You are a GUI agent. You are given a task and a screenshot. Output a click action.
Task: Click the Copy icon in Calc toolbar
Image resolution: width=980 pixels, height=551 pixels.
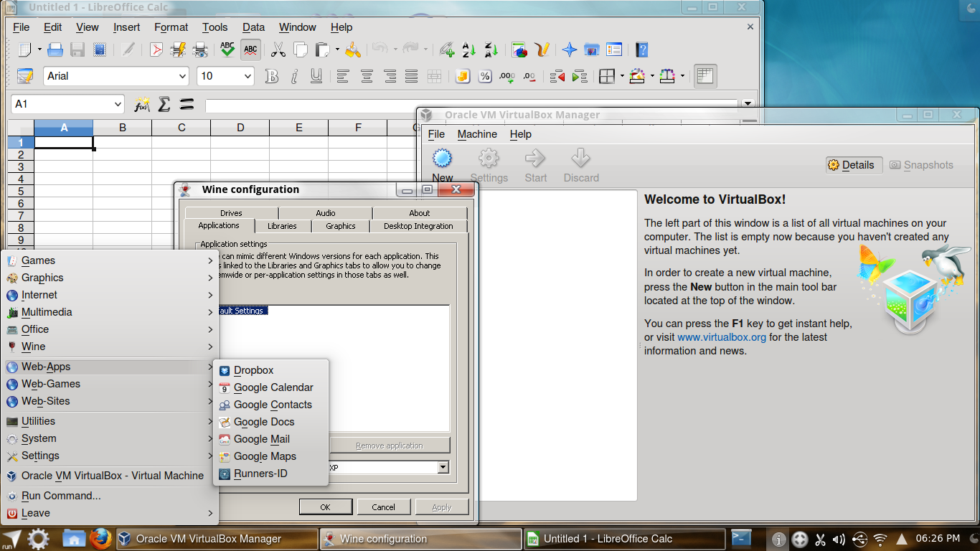tap(301, 50)
